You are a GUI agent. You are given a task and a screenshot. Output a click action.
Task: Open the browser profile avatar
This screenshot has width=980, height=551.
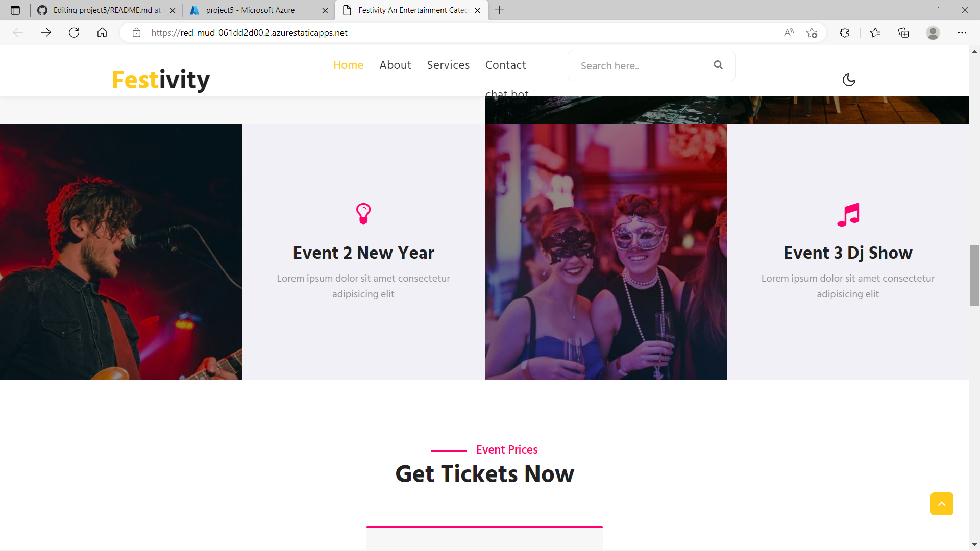click(933, 33)
